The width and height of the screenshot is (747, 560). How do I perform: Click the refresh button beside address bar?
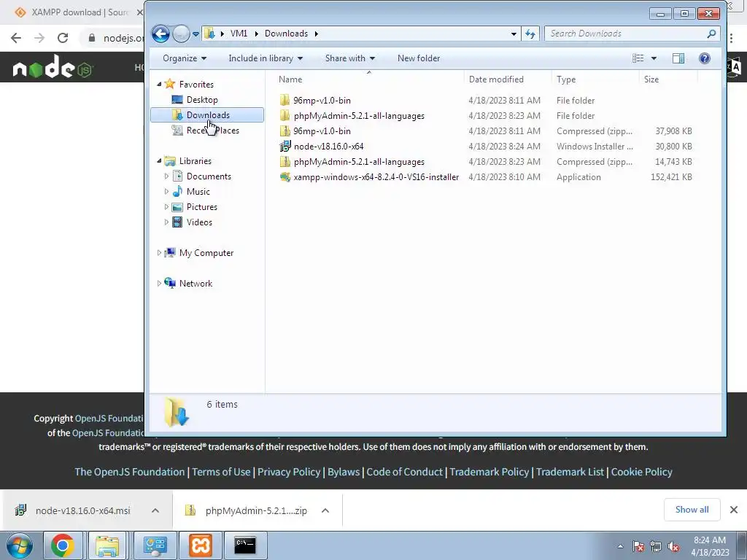click(530, 34)
